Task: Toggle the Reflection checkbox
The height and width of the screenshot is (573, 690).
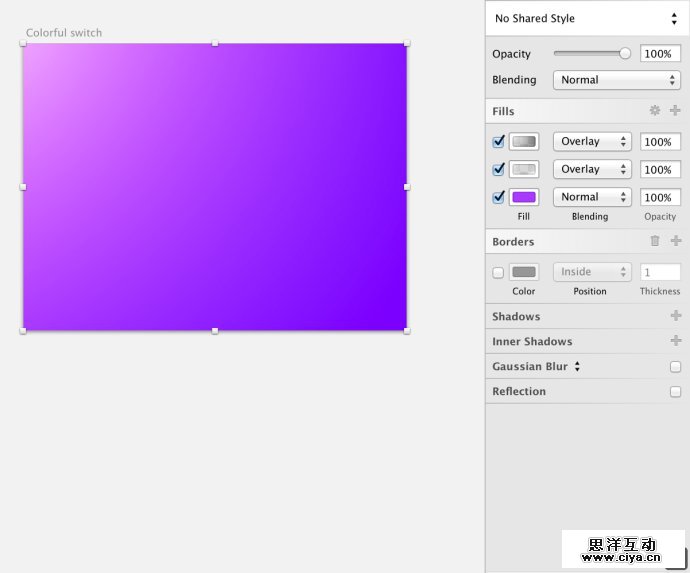Action: pos(675,392)
